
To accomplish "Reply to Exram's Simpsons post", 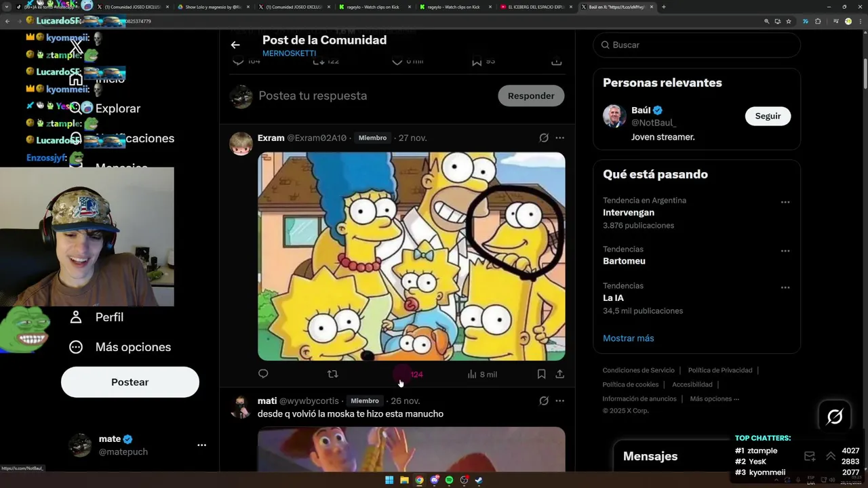I will 263,374.
